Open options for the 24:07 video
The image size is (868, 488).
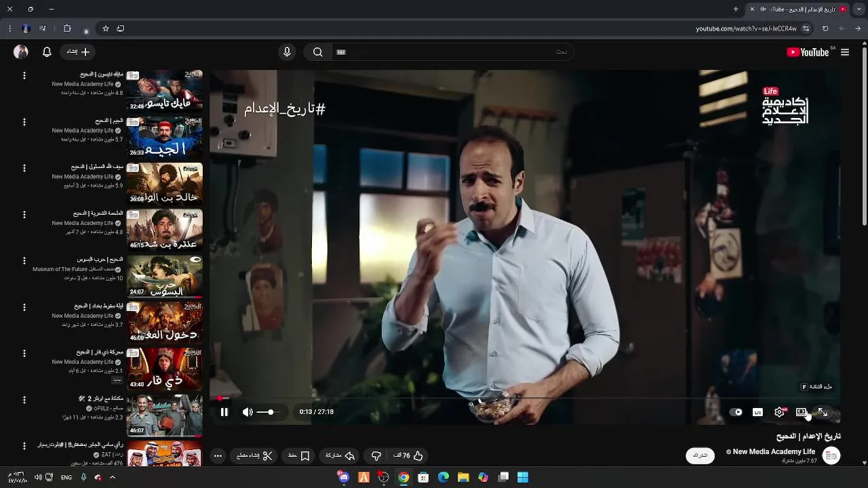[x=24, y=261]
